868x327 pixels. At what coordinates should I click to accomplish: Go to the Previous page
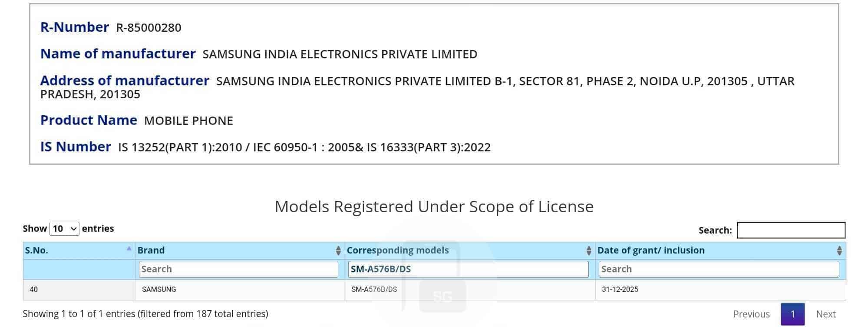(751, 314)
